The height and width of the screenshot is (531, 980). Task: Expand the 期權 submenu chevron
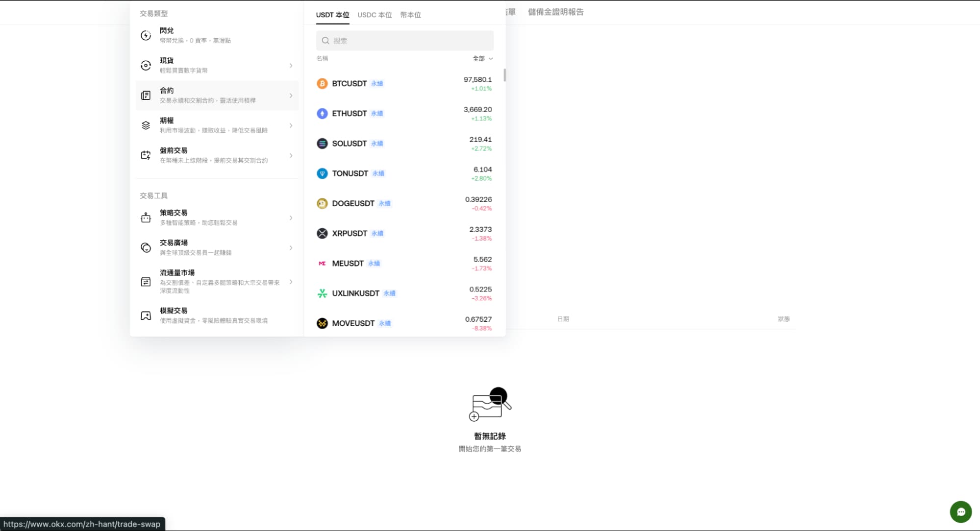291,125
